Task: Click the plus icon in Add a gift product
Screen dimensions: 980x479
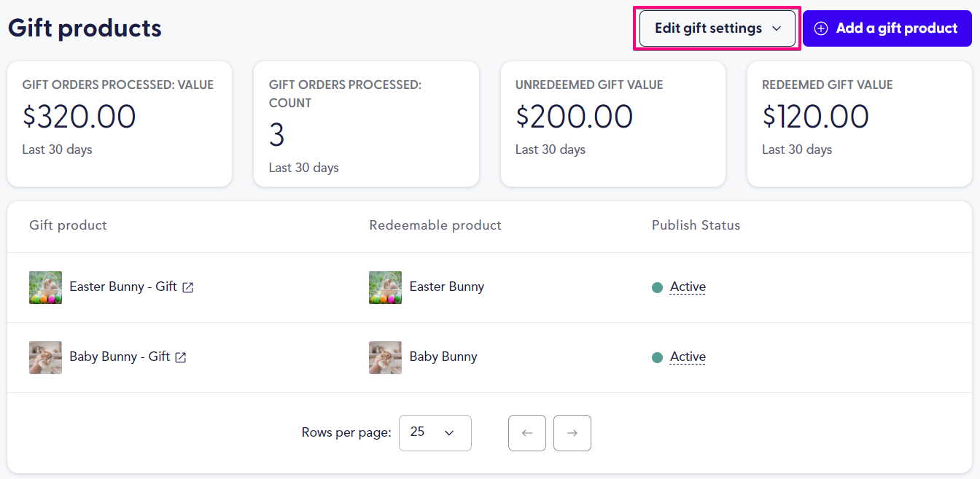Action: tap(821, 28)
